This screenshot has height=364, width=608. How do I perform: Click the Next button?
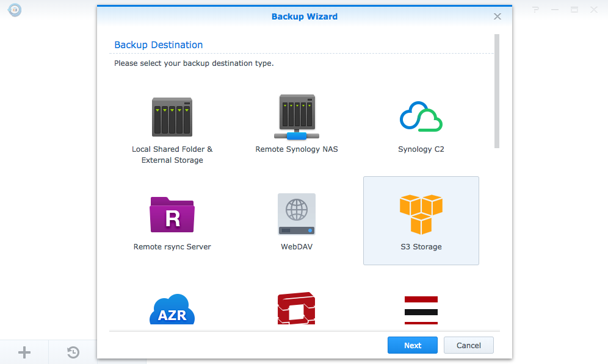click(413, 345)
